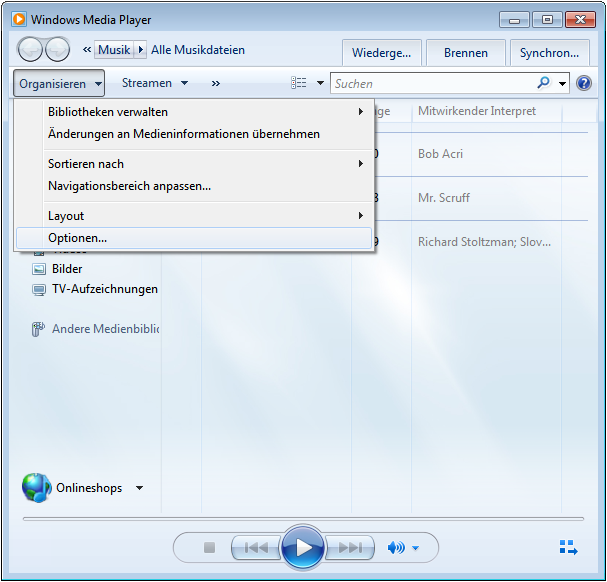Show more toolbar commands chevron
This screenshot has height=582, width=607.
point(216,83)
